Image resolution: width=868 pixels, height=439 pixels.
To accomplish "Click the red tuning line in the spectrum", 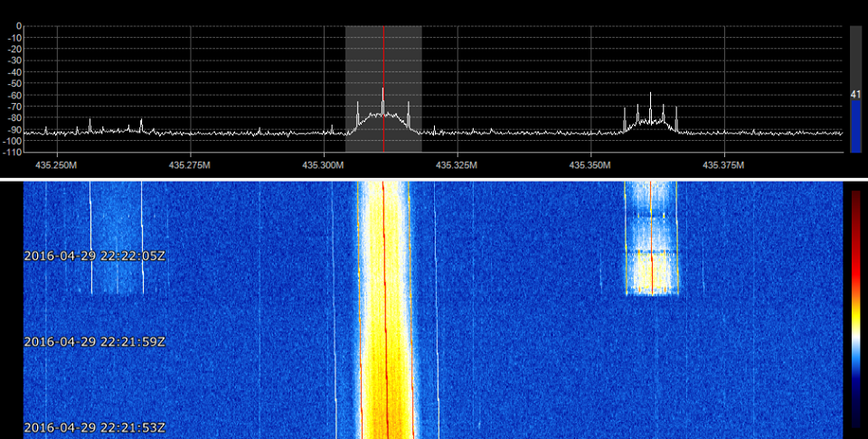I will tap(383, 89).
